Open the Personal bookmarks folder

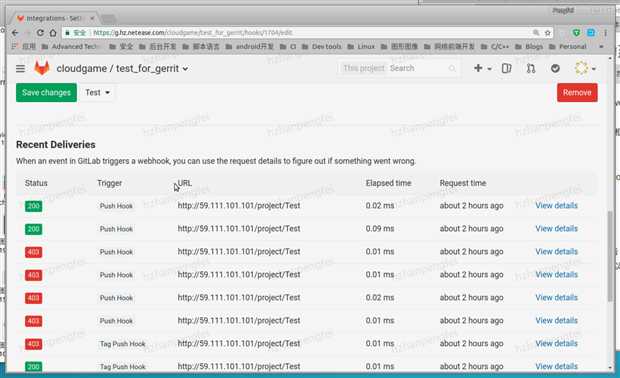click(x=568, y=47)
